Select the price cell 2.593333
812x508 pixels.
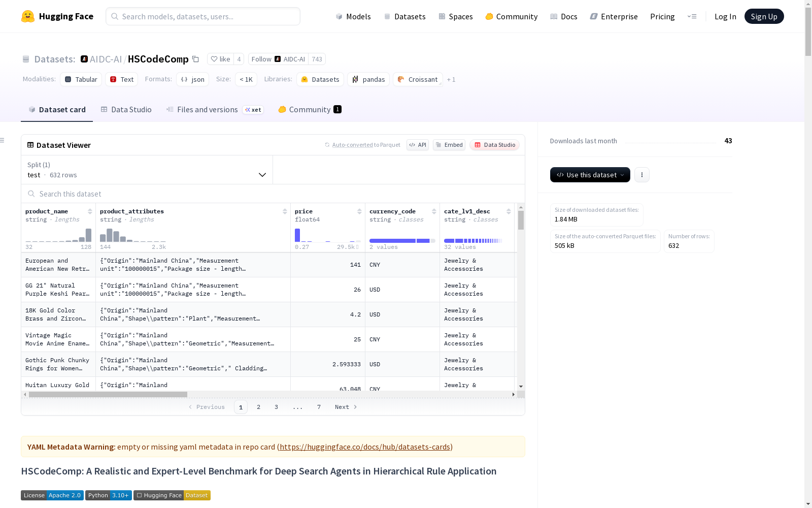pyautogui.click(x=328, y=364)
